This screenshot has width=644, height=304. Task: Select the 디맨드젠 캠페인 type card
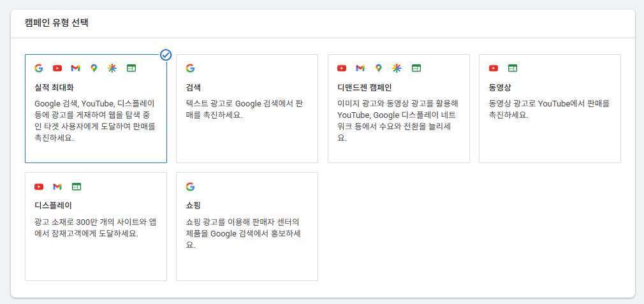[x=399, y=109]
